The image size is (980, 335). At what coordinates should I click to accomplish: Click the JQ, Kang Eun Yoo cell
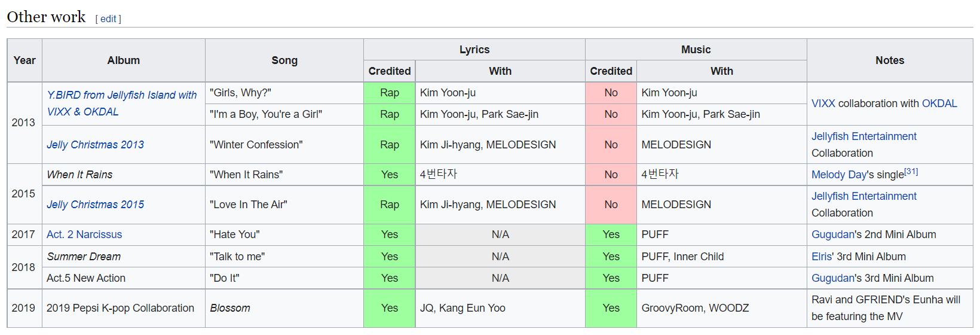[500, 308]
